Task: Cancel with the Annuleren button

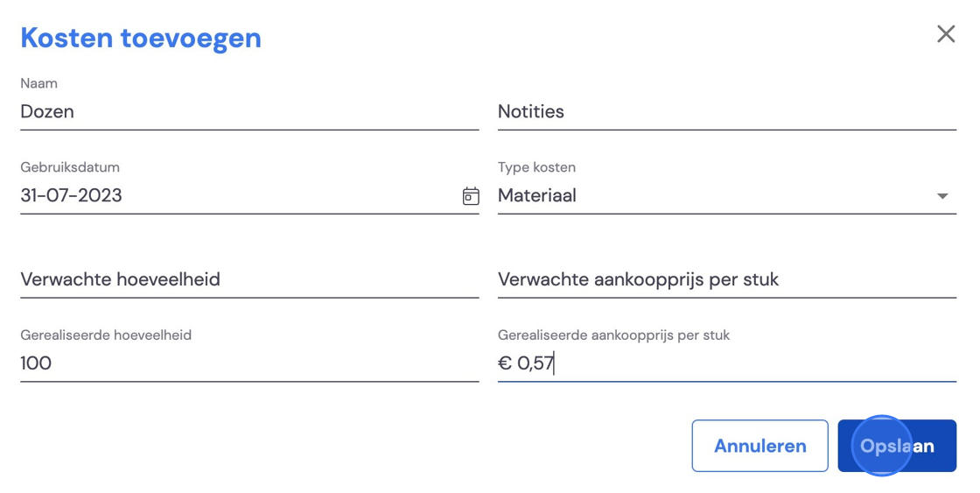Action: (760, 446)
